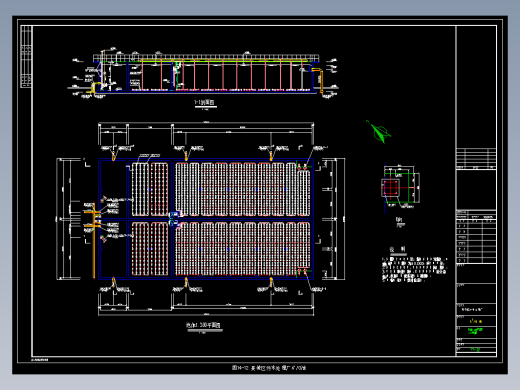Click the green north arrow compass symbol

pos(378,132)
